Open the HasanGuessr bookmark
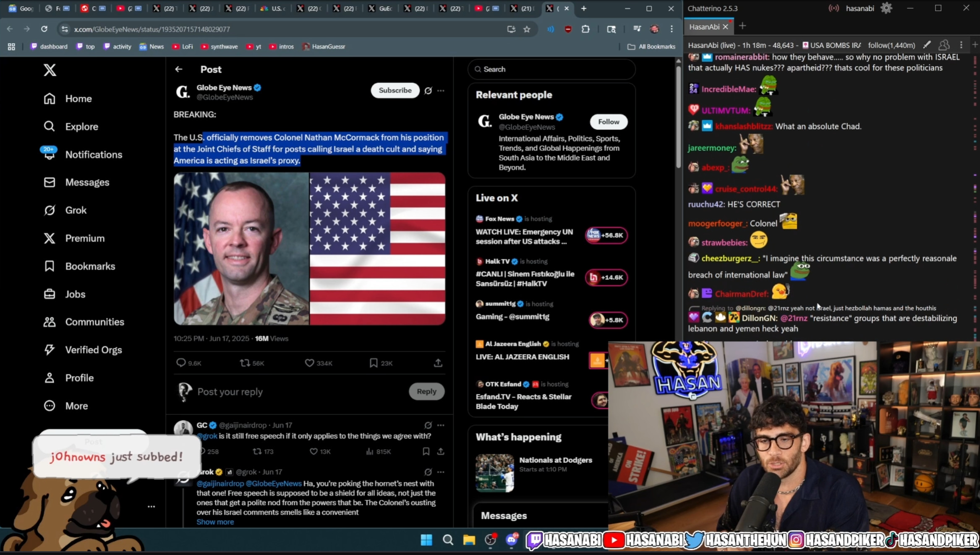This screenshot has height=555, width=980. click(x=324, y=47)
